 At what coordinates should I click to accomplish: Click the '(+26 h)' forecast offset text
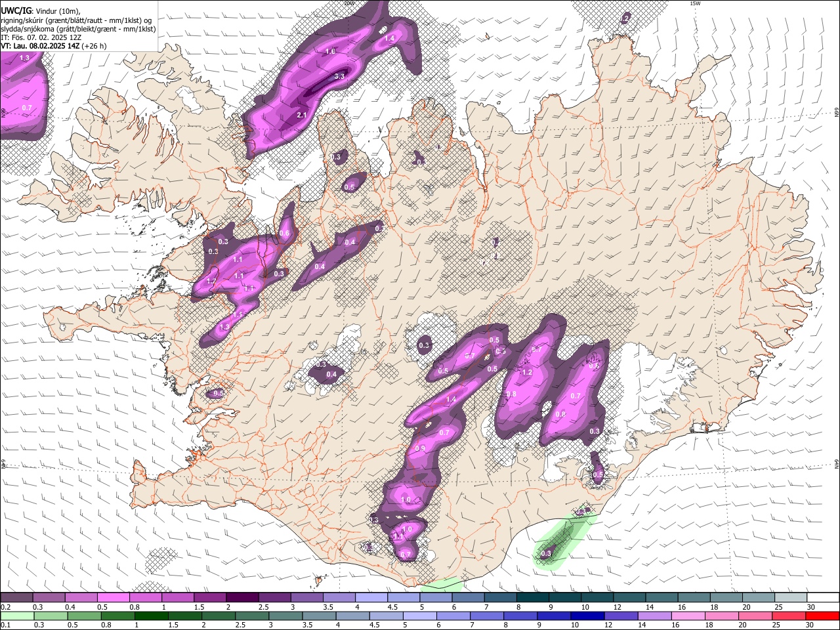[95, 46]
